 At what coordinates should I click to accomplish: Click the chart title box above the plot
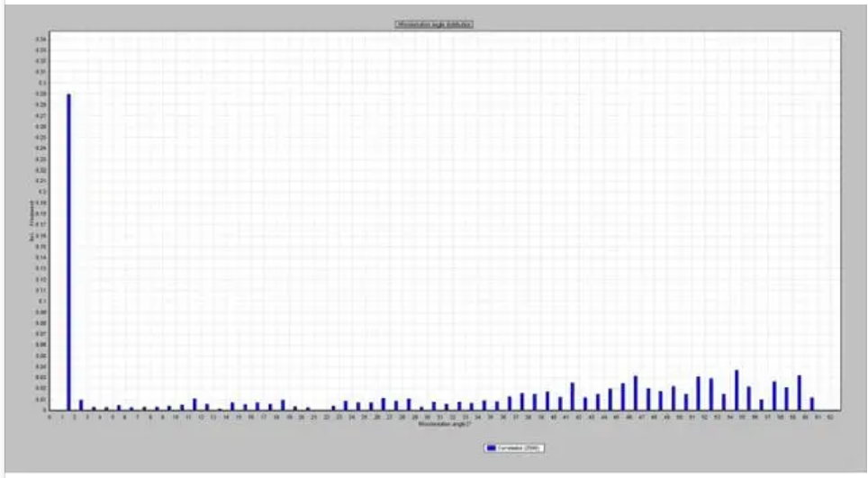[x=434, y=24]
